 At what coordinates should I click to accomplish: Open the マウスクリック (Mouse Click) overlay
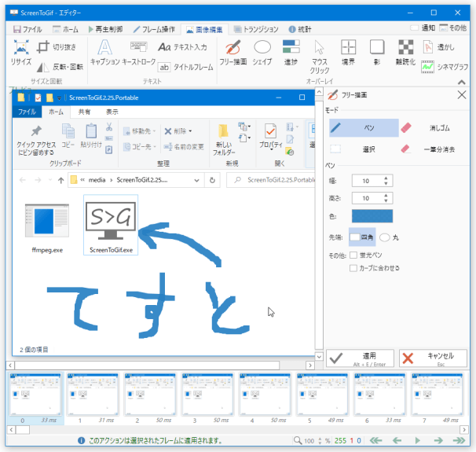[320, 54]
